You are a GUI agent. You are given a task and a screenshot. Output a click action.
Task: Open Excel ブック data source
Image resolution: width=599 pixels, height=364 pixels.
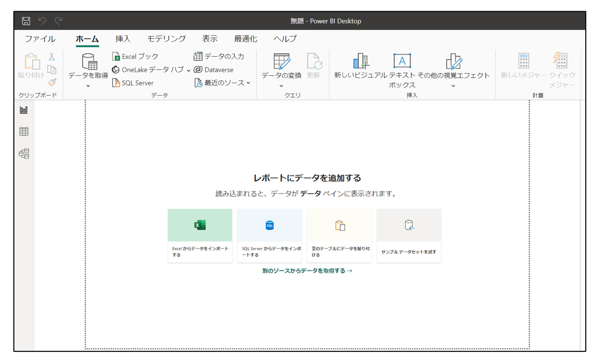click(135, 56)
